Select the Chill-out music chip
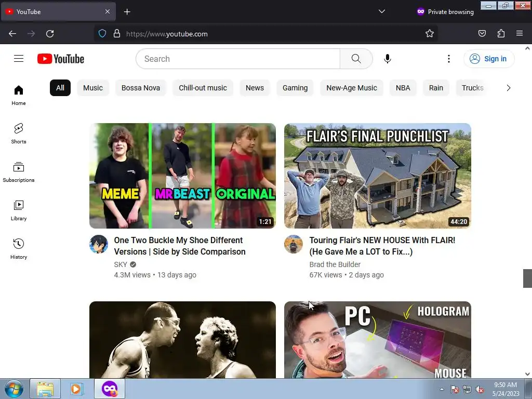 click(203, 88)
